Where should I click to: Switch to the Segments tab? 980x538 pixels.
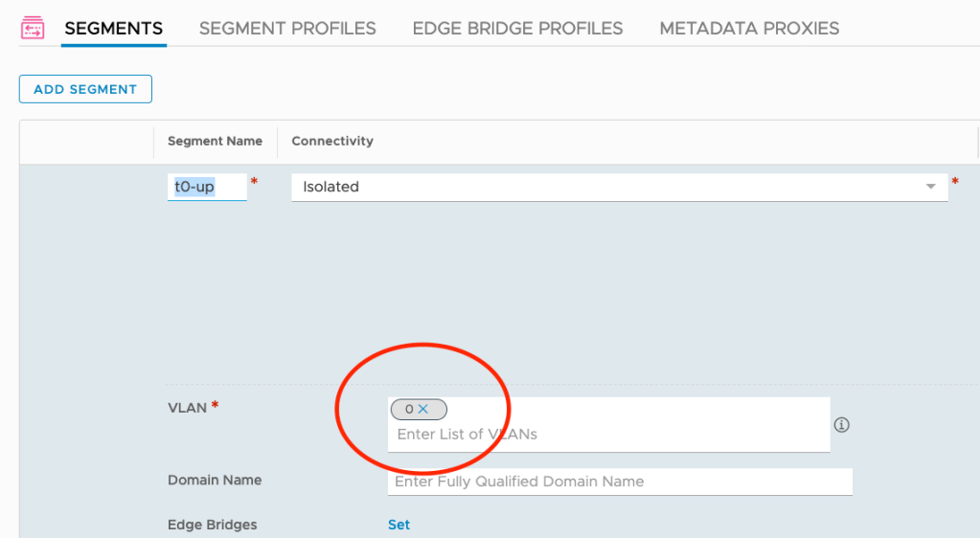(113, 29)
